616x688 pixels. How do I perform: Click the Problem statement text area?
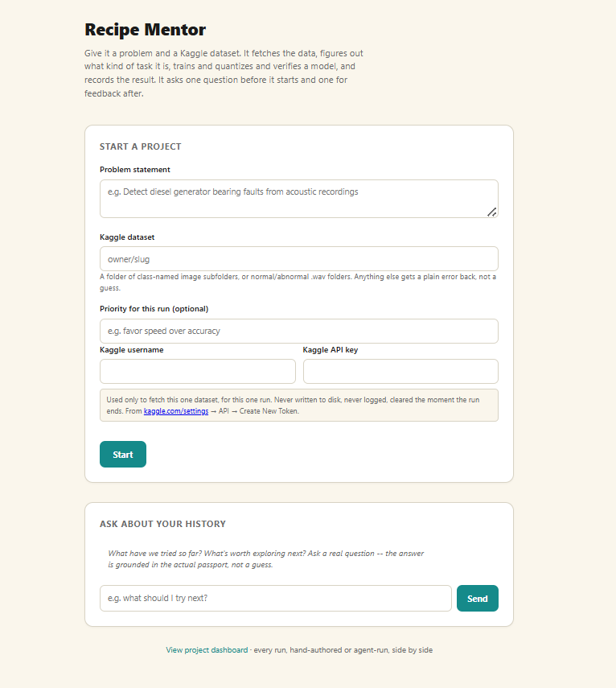pyautogui.click(x=298, y=199)
